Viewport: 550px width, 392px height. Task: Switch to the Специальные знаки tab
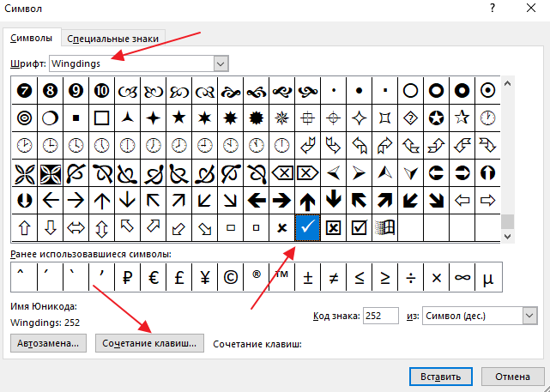pyautogui.click(x=113, y=39)
